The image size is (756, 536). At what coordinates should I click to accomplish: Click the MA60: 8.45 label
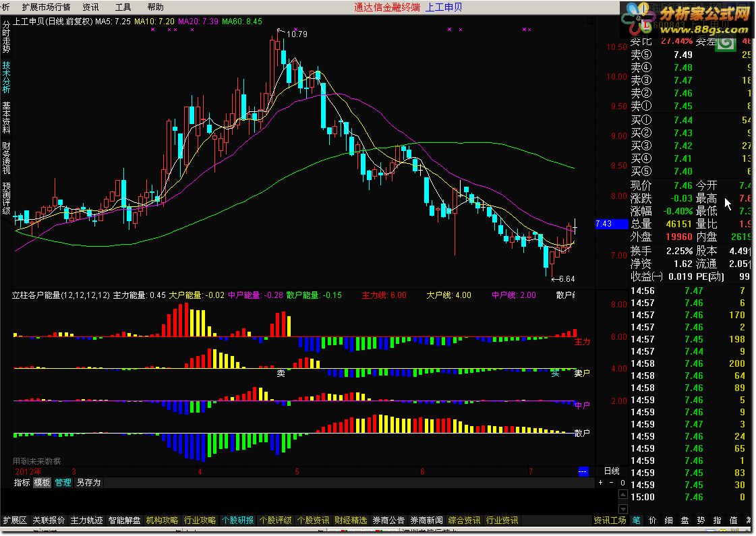(x=242, y=21)
